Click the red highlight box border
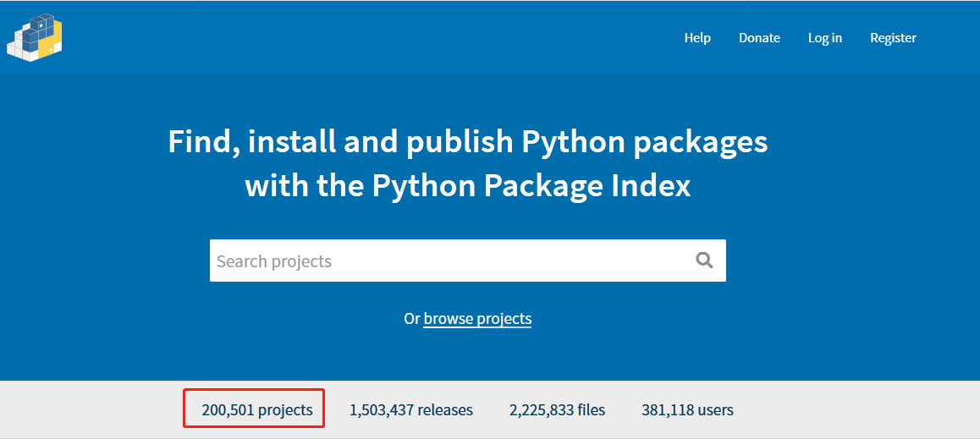980x439 pixels. (x=254, y=390)
